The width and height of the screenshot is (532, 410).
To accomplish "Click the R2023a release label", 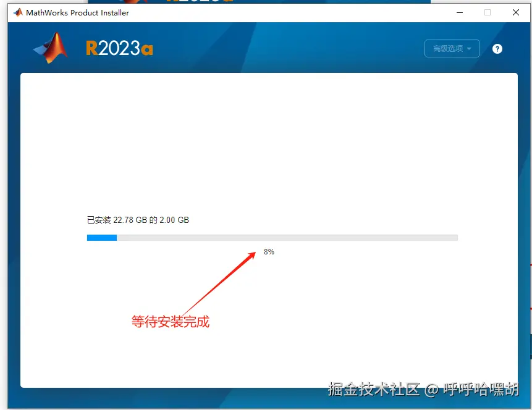I will pyautogui.click(x=119, y=48).
